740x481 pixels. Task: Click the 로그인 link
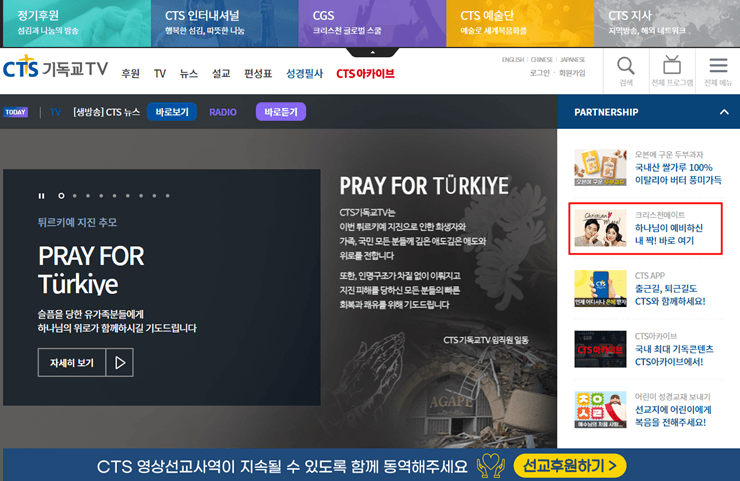point(539,73)
